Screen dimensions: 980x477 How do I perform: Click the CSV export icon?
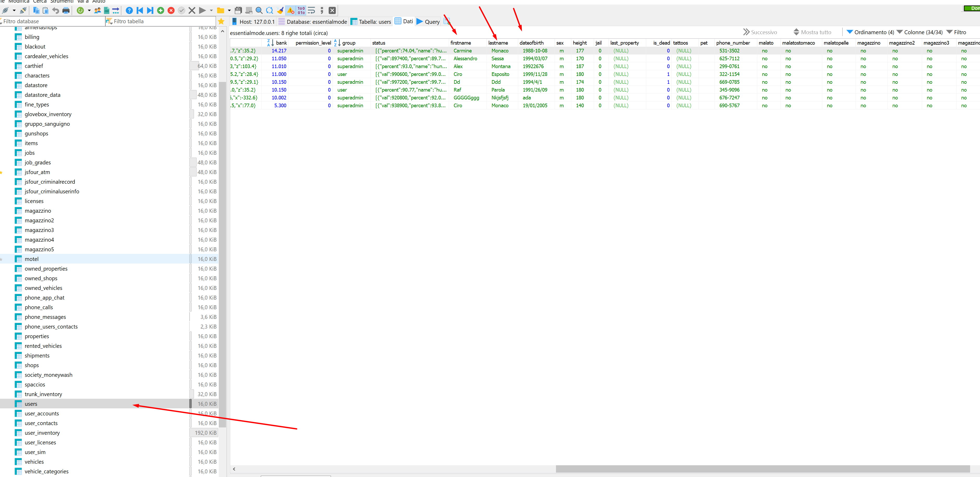click(x=107, y=11)
